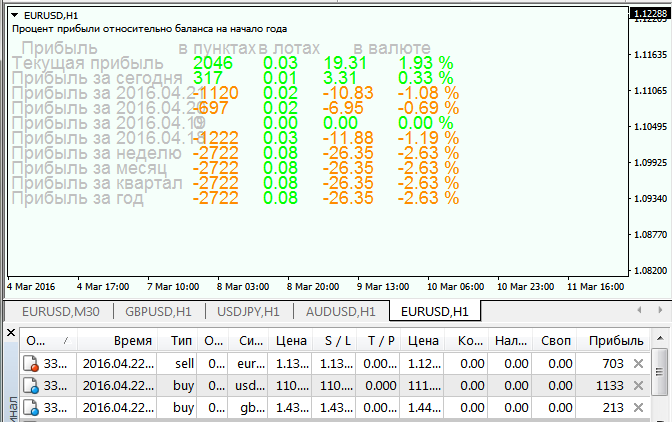Viewport: 672px width, 422px height.
Task: Click profit cell showing 1133
Action: tap(609, 386)
